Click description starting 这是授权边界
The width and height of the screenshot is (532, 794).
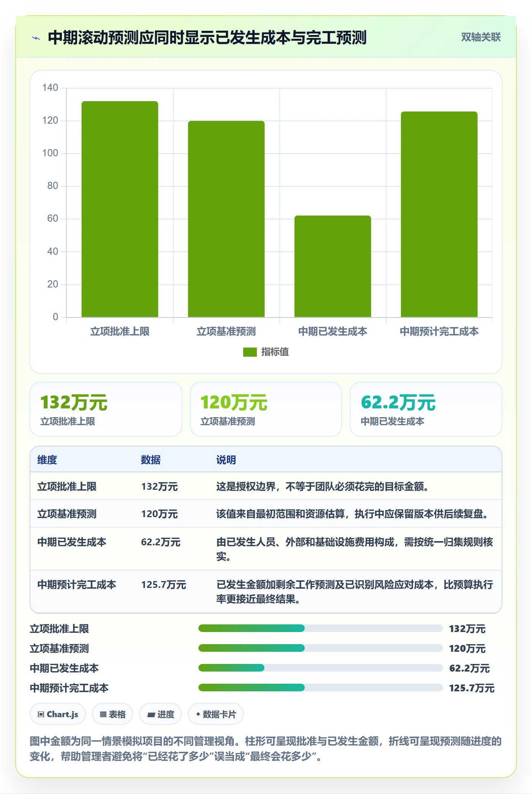(x=323, y=486)
